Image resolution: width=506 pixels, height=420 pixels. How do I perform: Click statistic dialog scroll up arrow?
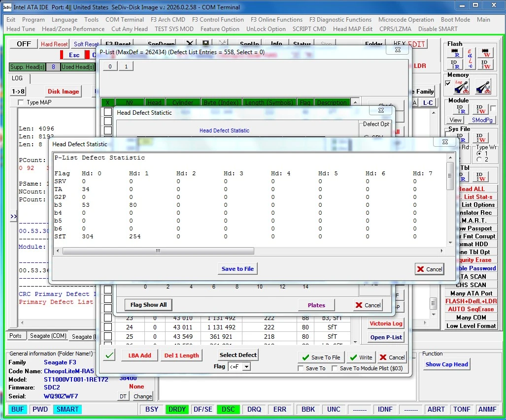450,158
